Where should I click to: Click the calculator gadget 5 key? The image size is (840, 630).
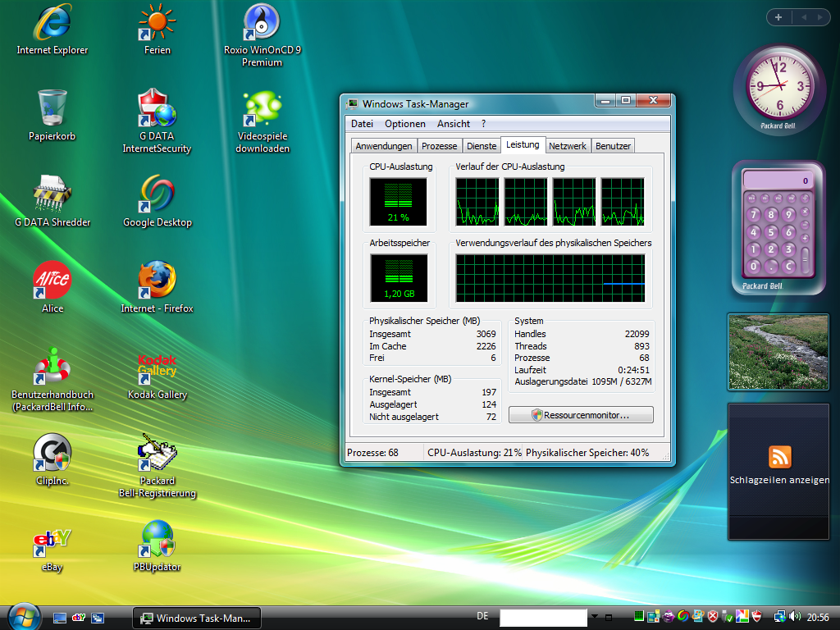point(771,232)
